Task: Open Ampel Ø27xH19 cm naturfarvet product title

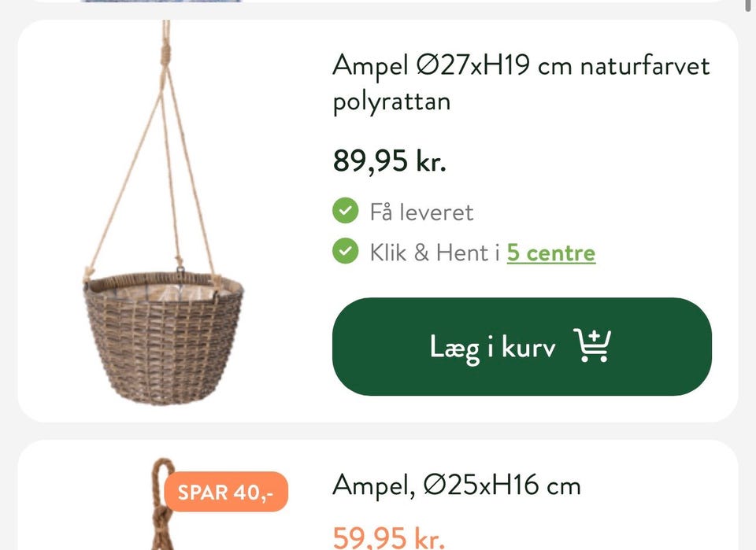Action: tap(521, 65)
